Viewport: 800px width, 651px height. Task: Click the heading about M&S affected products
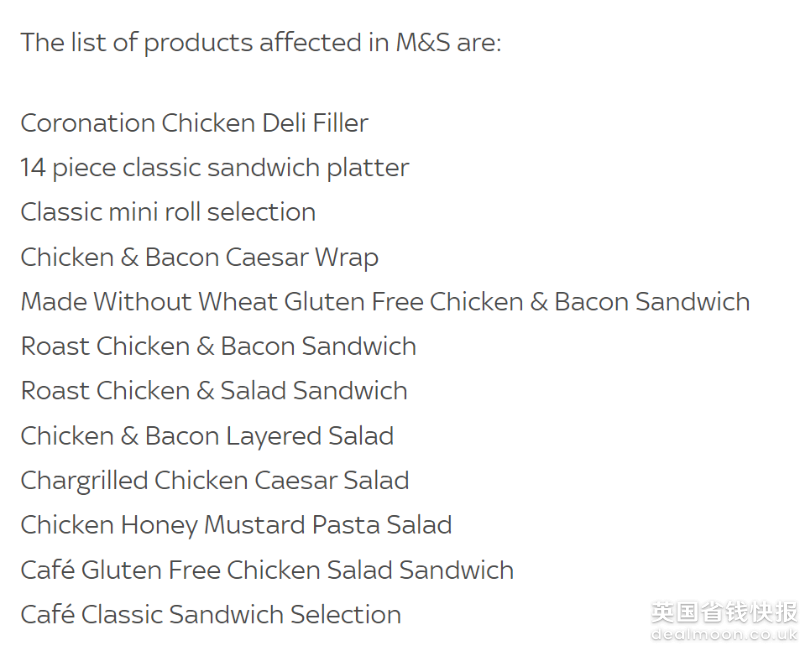click(261, 42)
